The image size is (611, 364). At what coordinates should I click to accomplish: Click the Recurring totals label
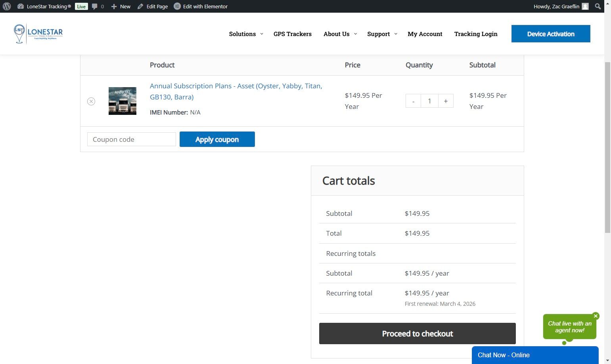point(351,253)
